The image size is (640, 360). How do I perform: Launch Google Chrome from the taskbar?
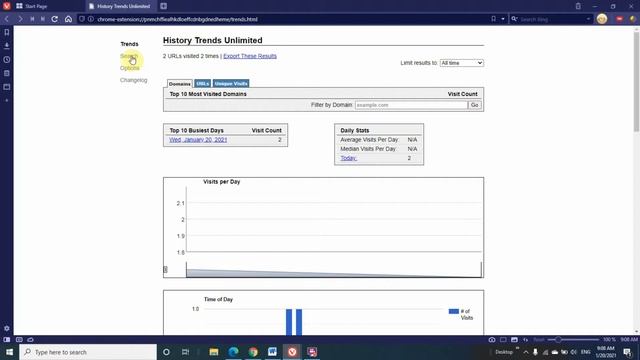tap(253, 352)
